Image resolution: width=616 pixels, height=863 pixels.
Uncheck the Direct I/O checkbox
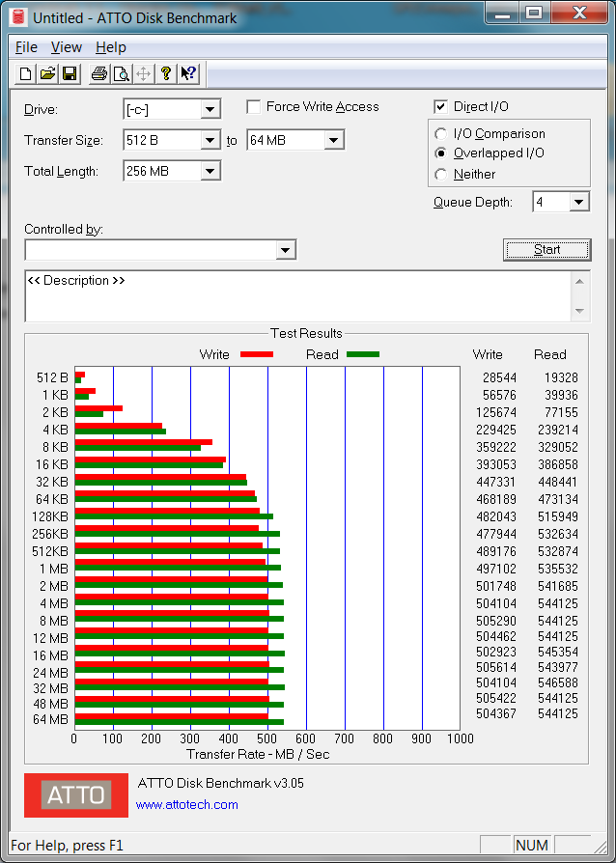(x=441, y=107)
